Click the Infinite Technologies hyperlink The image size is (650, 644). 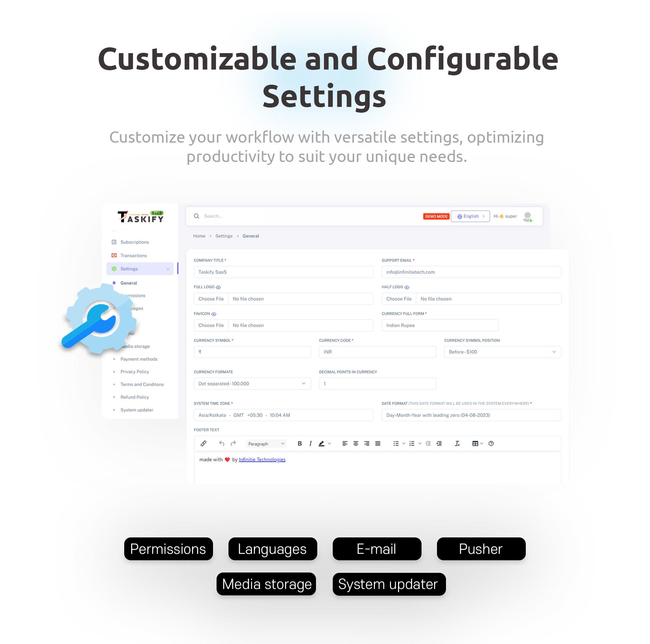click(262, 459)
